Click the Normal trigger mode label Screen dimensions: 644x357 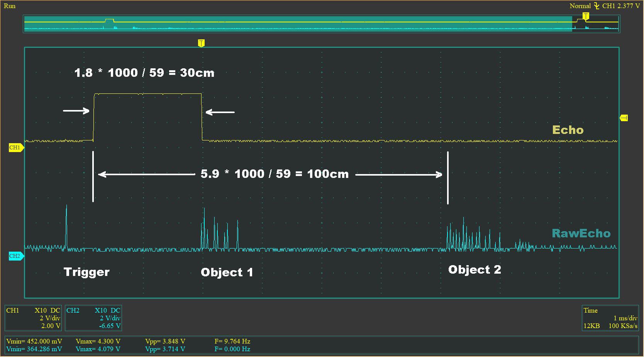(x=580, y=6)
